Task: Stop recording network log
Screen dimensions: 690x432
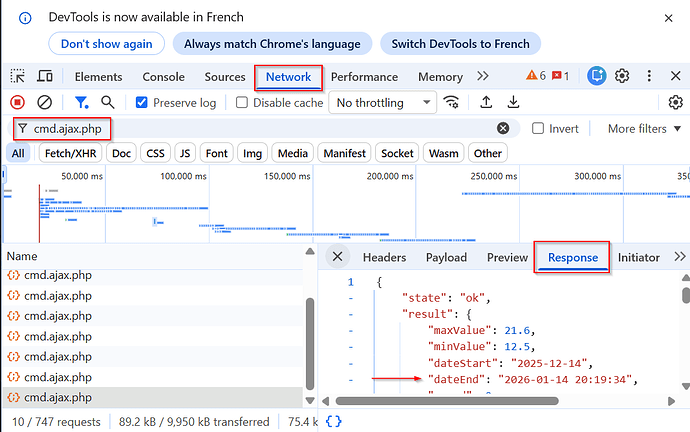Action: click(x=18, y=102)
